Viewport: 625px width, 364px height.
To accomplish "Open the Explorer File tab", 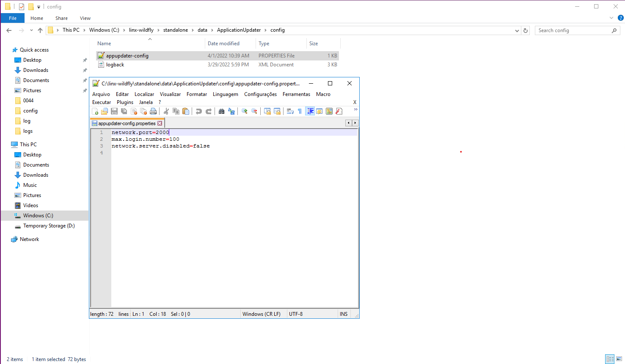I will point(13,18).
